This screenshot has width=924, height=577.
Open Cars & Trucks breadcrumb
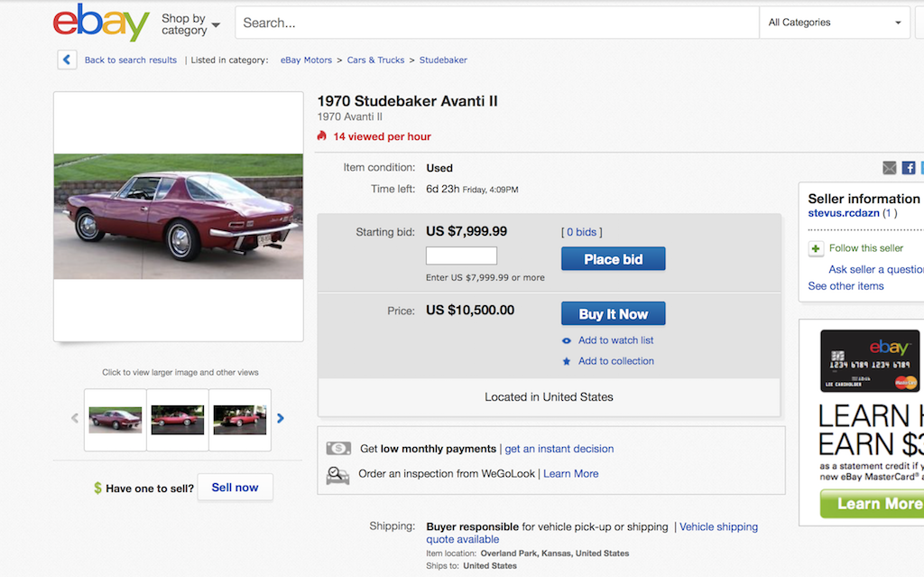(375, 60)
